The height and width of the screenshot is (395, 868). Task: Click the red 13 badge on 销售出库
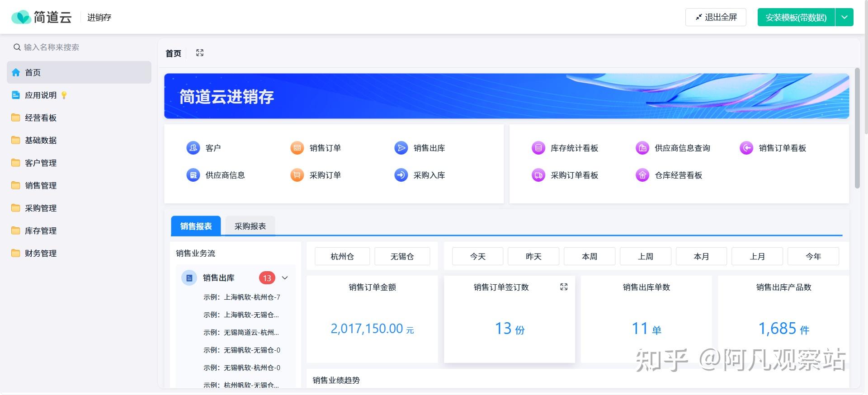[267, 278]
